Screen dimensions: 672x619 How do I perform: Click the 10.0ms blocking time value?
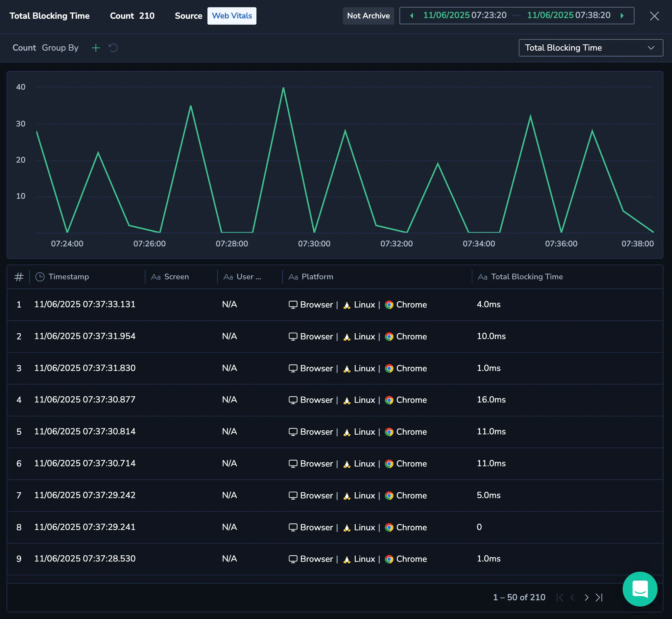tap(491, 336)
